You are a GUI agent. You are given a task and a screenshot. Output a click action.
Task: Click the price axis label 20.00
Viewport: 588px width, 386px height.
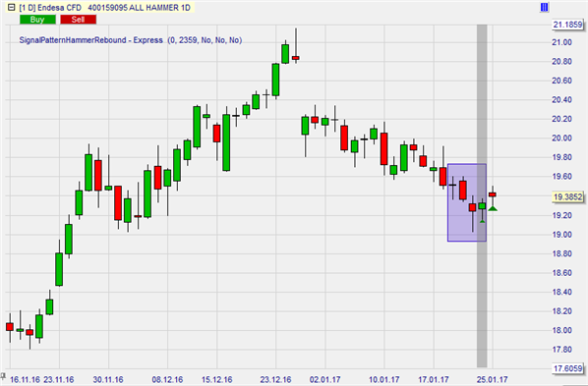tap(561, 138)
